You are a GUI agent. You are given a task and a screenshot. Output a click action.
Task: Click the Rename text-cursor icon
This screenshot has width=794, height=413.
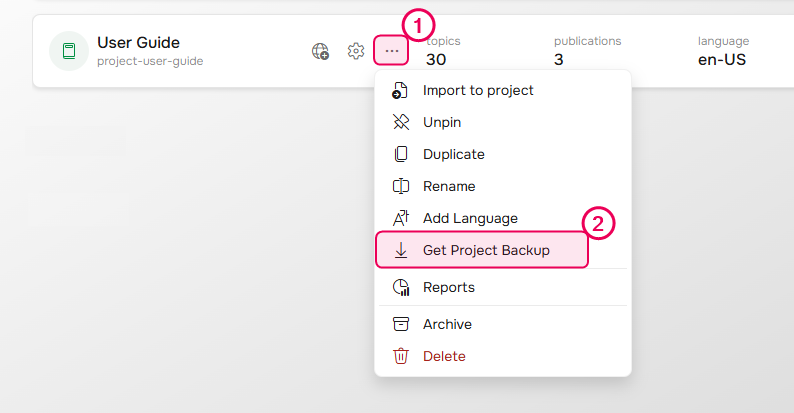point(401,186)
